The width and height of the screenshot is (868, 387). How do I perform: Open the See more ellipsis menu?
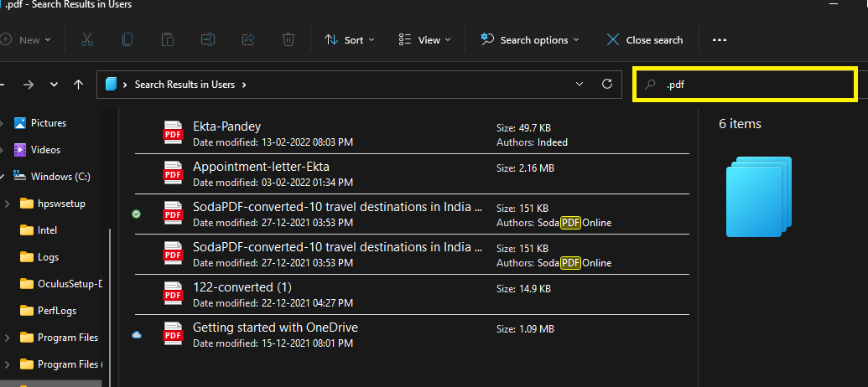719,39
